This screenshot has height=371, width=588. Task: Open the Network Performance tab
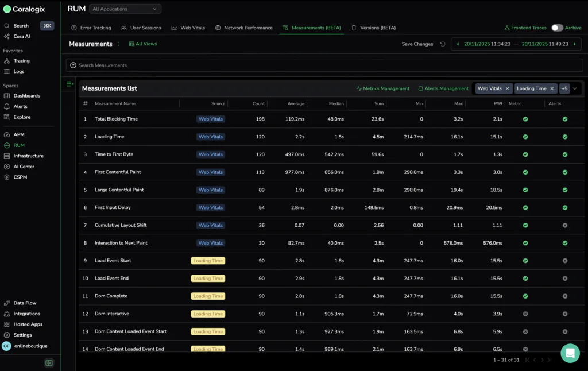244,28
